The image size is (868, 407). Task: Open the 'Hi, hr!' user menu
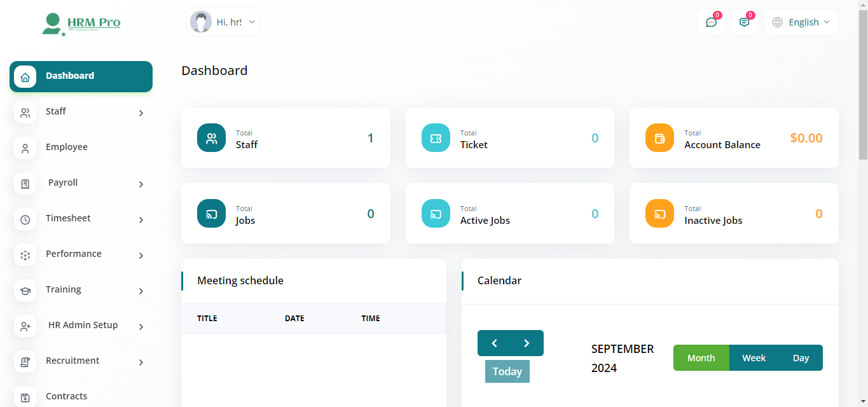coord(223,22)
